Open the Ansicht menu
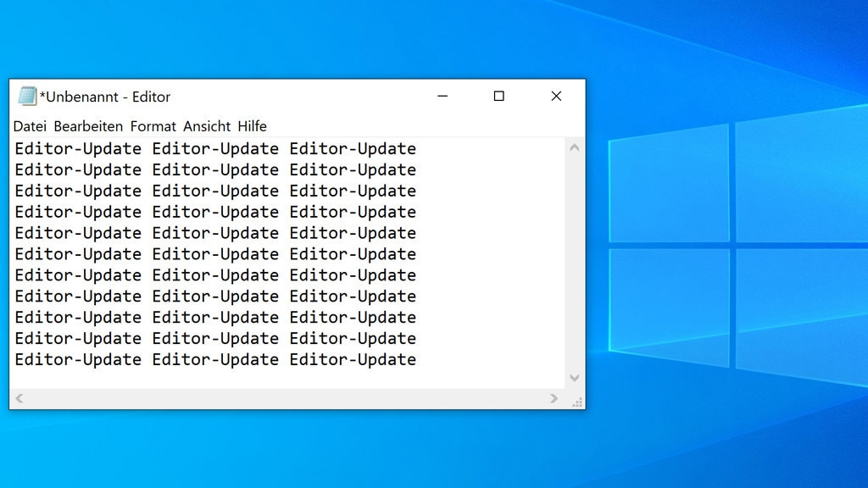 point(207,125)
